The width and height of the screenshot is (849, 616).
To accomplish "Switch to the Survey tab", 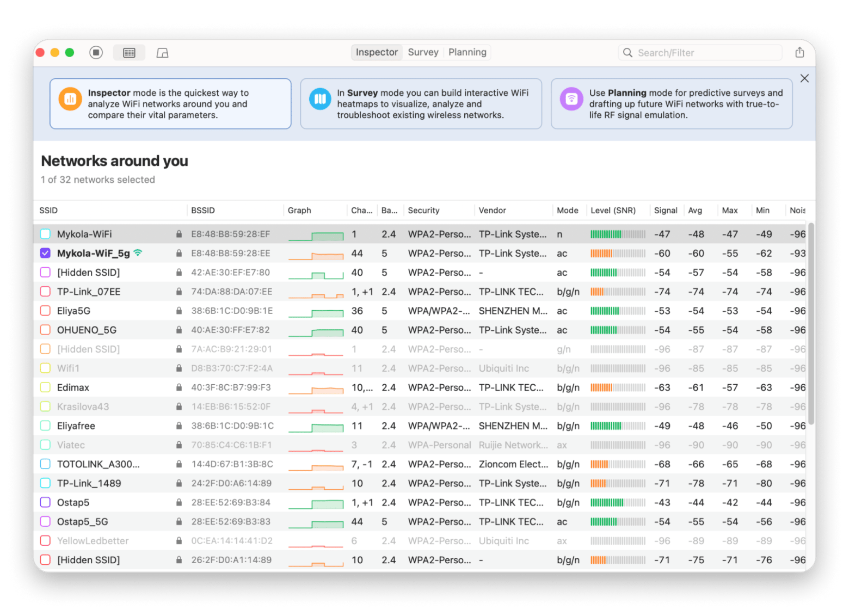I will [423, 52].
